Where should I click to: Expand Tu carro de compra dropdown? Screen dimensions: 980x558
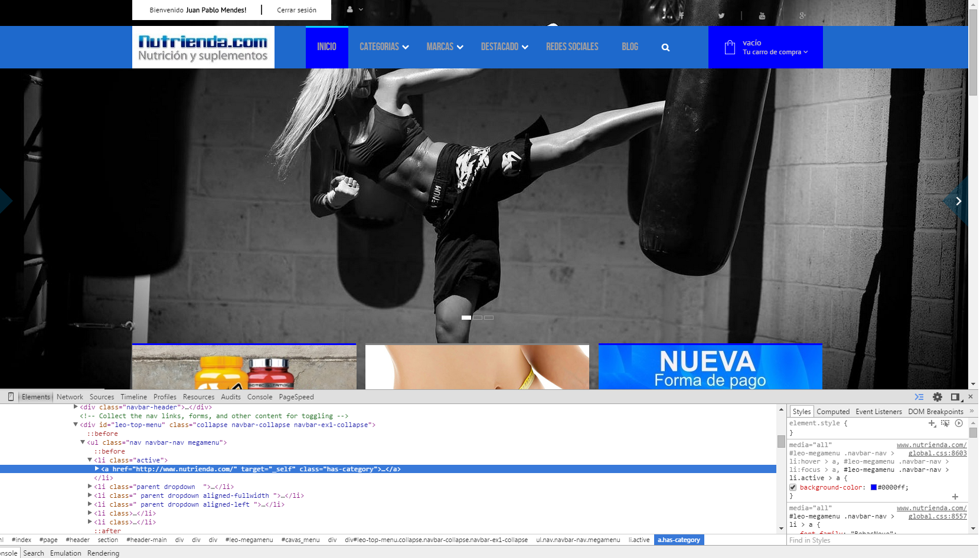775,52
